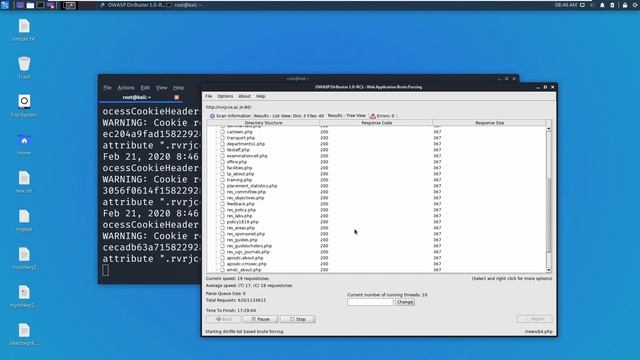
Task: Pause the DirBuster scan
Action: click(260, 319)
